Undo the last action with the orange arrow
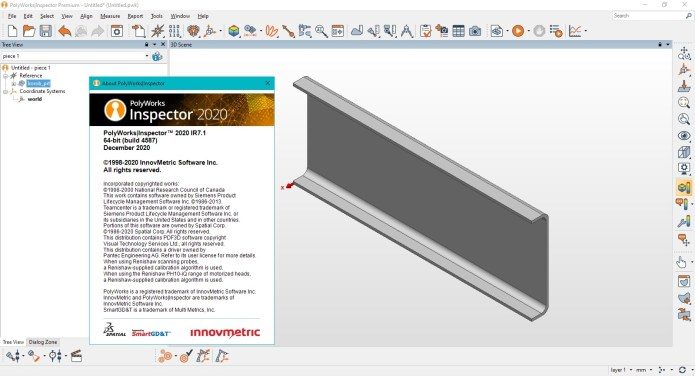 click(65, 31)
